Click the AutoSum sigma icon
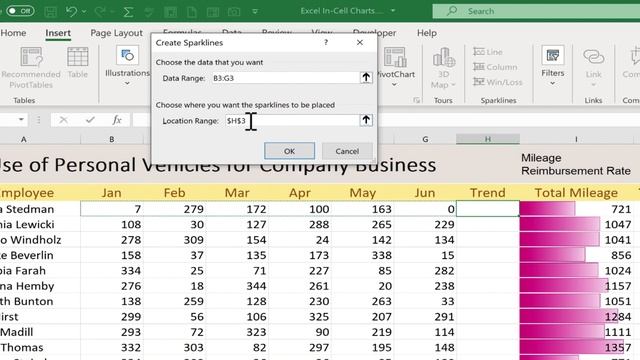 [129, 11]
